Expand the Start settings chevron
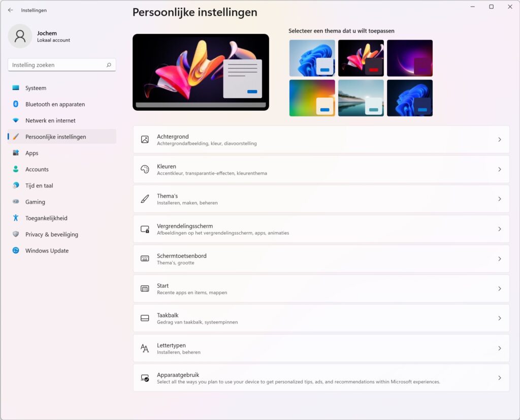 (500, 288)
